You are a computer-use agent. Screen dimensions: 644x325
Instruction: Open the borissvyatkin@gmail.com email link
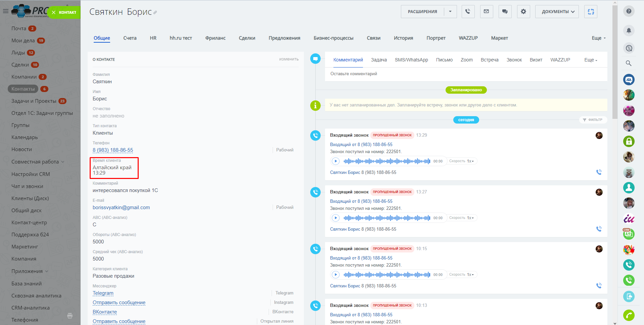(121, 207)
